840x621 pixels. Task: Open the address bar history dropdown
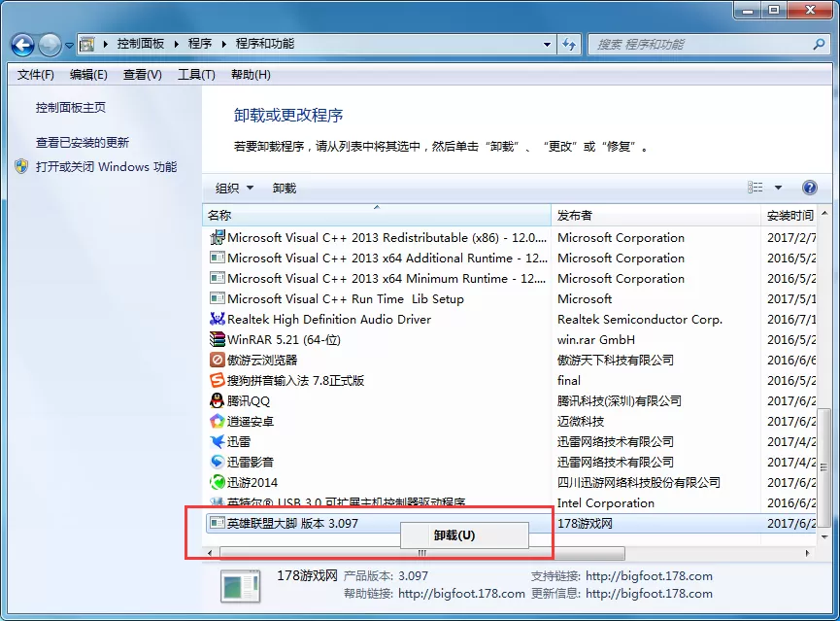coord(547,45)
